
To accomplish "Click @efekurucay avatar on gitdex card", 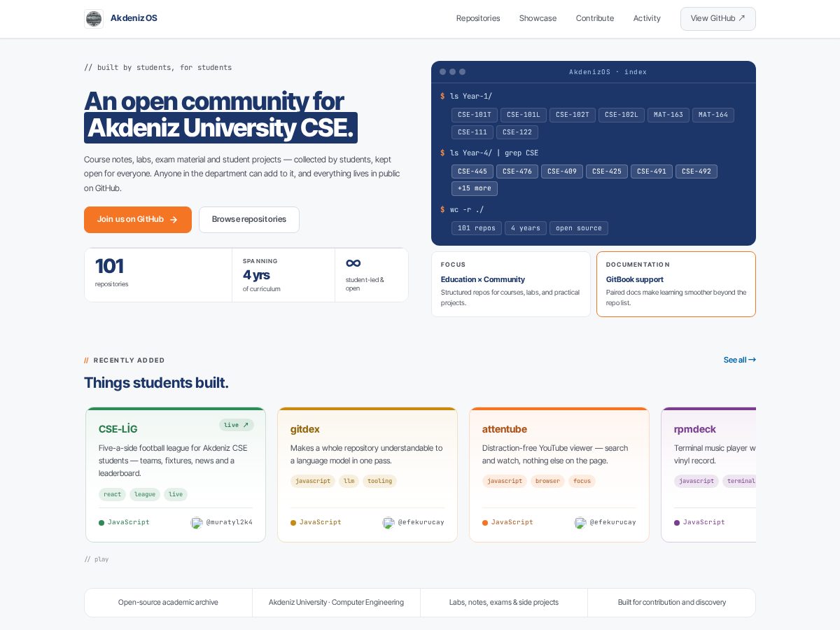I will pyautogui.click(x=388, y=523).
